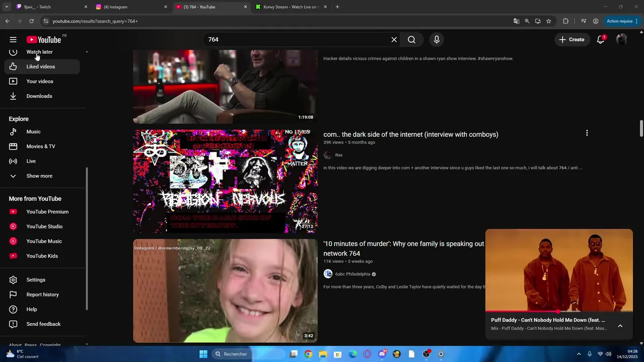Close the Instagram tab
The image size is (644, 362).
coord(166,7)
